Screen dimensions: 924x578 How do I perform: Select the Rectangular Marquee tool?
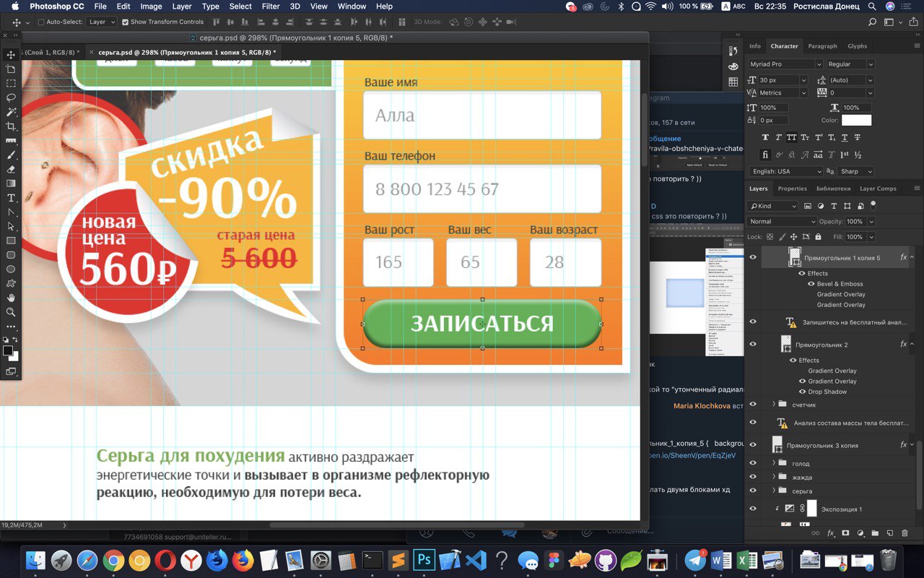pos(11,83)
